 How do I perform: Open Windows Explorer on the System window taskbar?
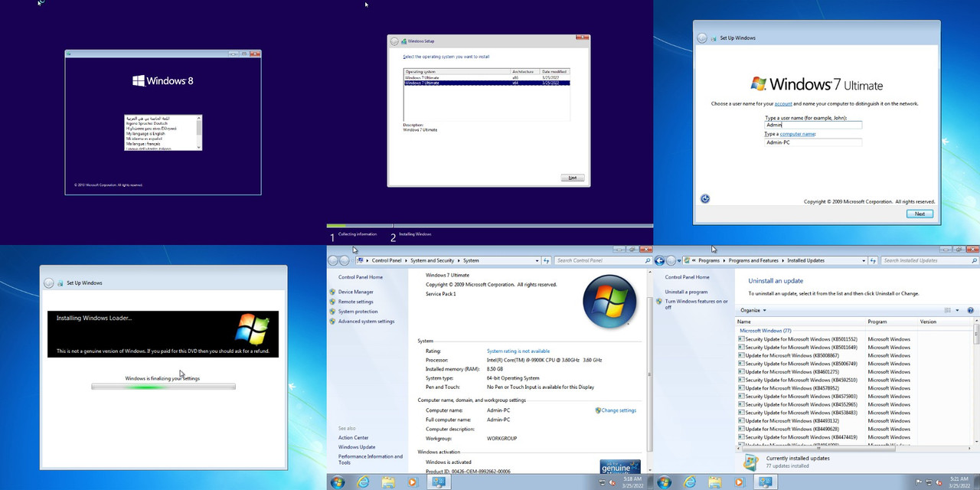click(388, 482)
